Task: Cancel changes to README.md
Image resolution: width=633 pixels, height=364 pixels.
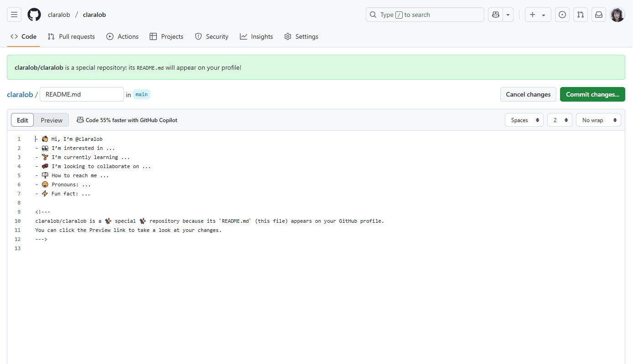Action: (x=528, y=94)
